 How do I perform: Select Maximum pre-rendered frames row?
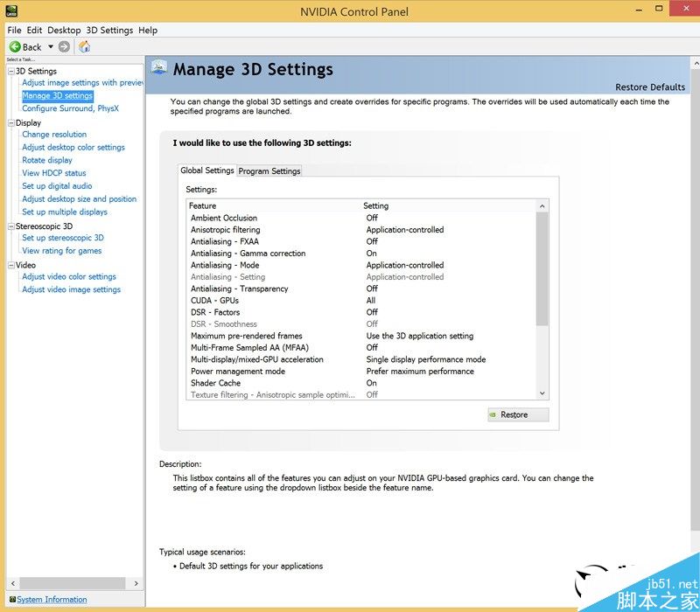(361, 336)
